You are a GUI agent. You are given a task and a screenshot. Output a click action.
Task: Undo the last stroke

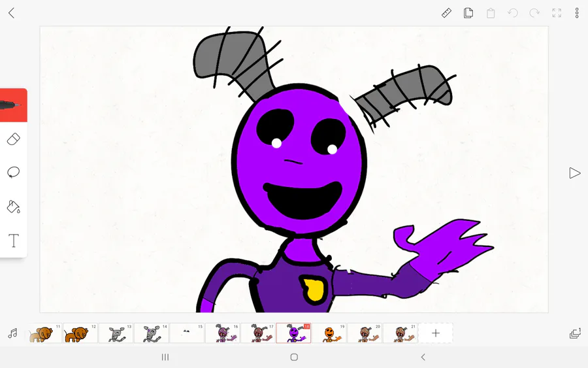[x=513, y=13]
